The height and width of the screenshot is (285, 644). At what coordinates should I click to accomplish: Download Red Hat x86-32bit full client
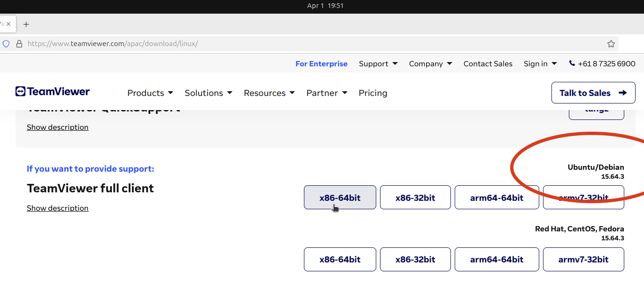[415, 259]
